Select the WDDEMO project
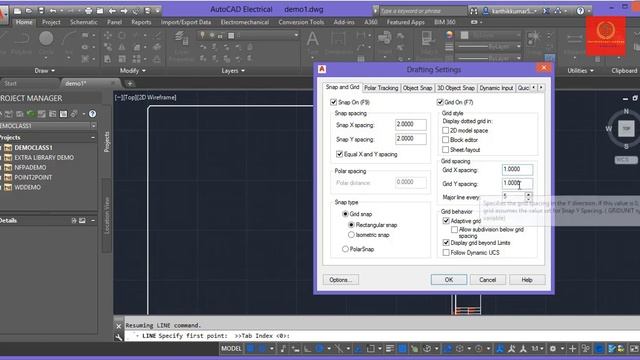The height and width of the screenshot is (360, 640). pyautogui.click(x=27, y=187)
